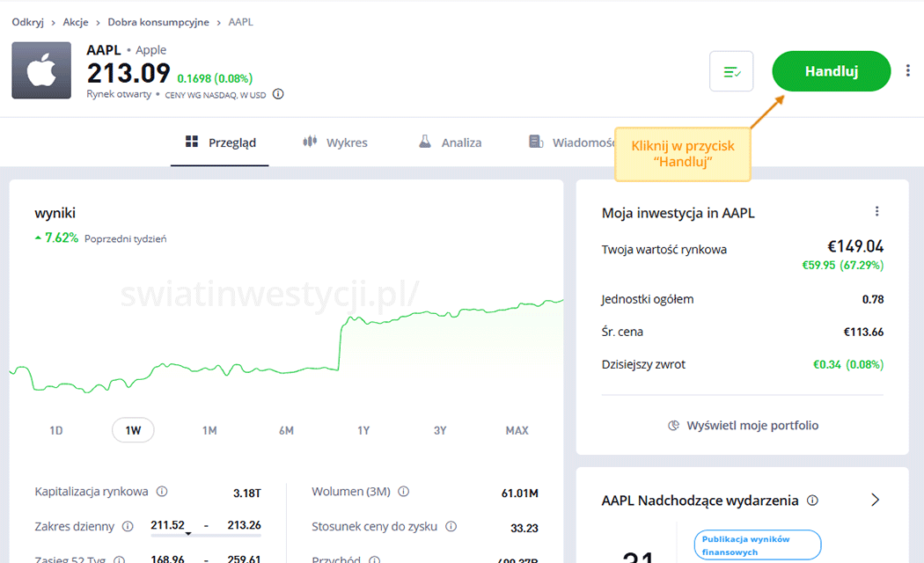Click the info icon next to price source

(278, 94)
